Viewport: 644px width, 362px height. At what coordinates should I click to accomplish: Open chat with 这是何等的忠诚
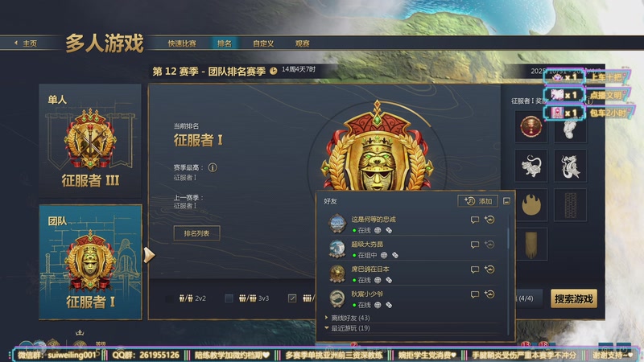474,220
